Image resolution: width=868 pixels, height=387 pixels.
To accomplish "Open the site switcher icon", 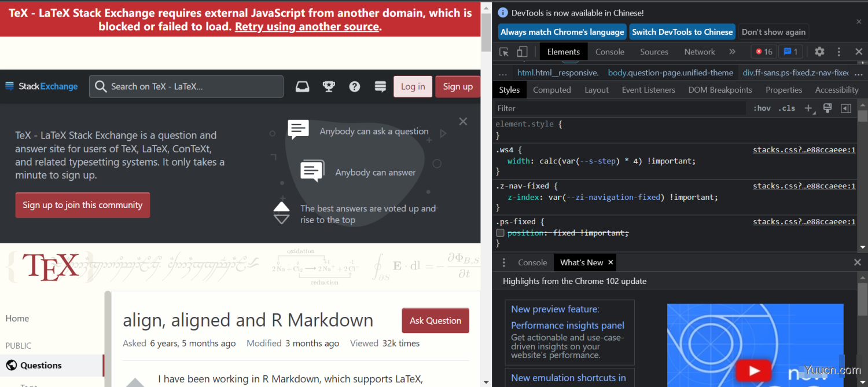I will tap(380, 86).
